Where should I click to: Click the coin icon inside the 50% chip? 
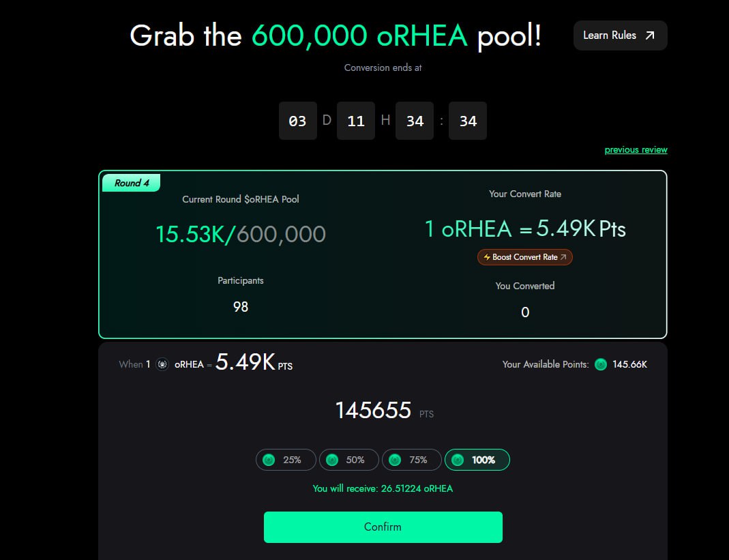(x=332, y=460)
